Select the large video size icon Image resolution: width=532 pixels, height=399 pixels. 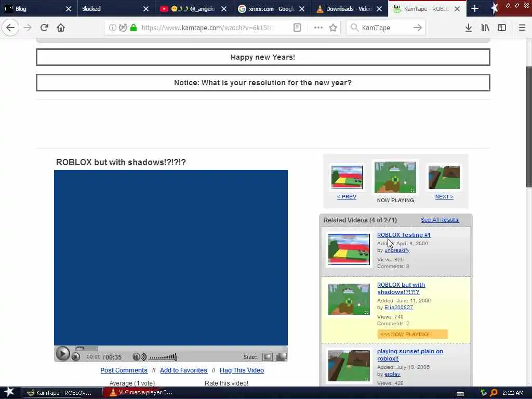(282, 356)
